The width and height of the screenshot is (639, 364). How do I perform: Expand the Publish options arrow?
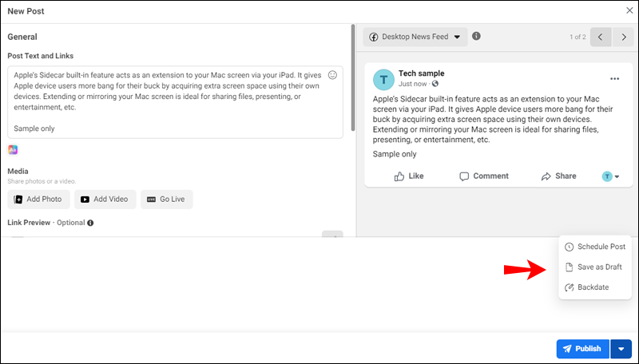pyautogui.click(x=621, y=349)
